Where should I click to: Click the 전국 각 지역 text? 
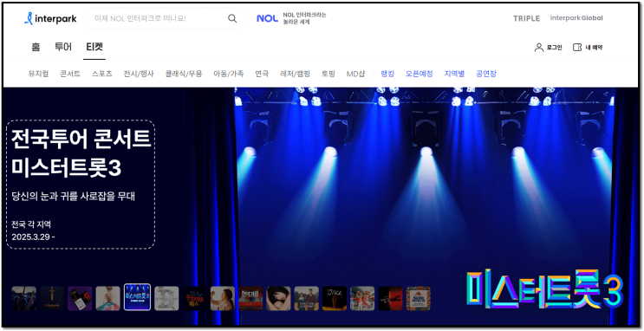[31, 224]
